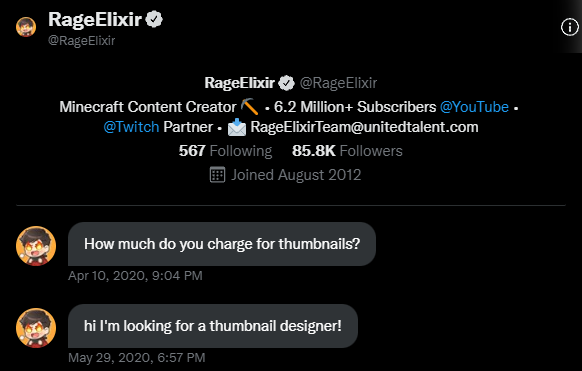
Task: Select the 'How much do you charge' message
Action: click(222, 244)
